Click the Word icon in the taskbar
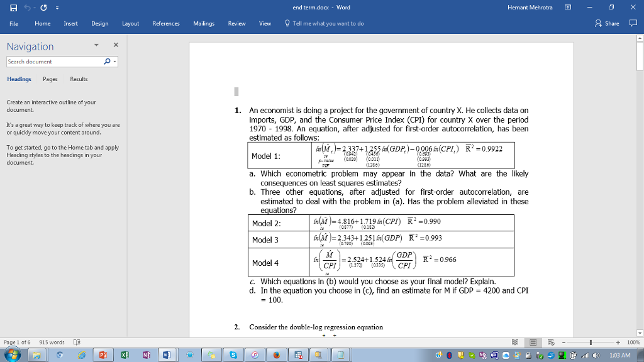The width and height of the screenshot is (644, 362). pos(167,355)
